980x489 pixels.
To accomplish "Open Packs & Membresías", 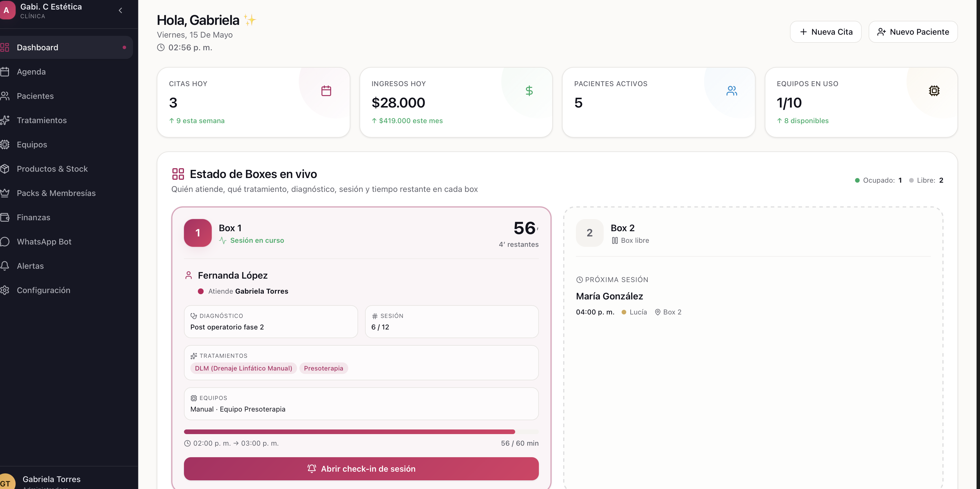I will 66,194.
